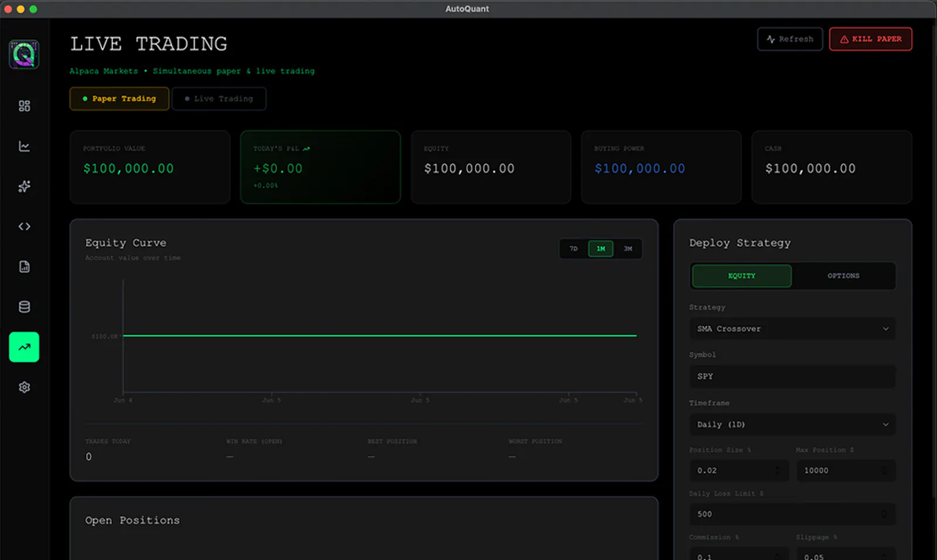Screen dimensions: 937x560
Task: Click the Alpaca Markets subtitle text
Action: pyautogui.click(x=192, y=71)
